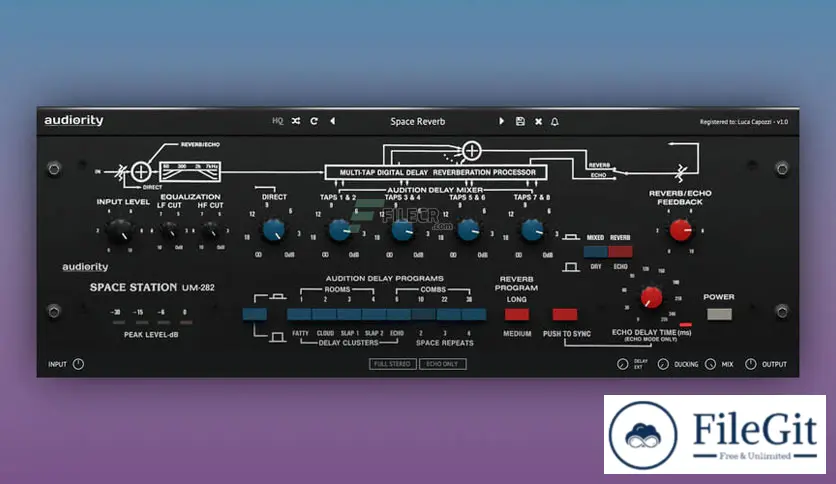Open the Space Reverb preset list
836x484 pixels.
417,122
